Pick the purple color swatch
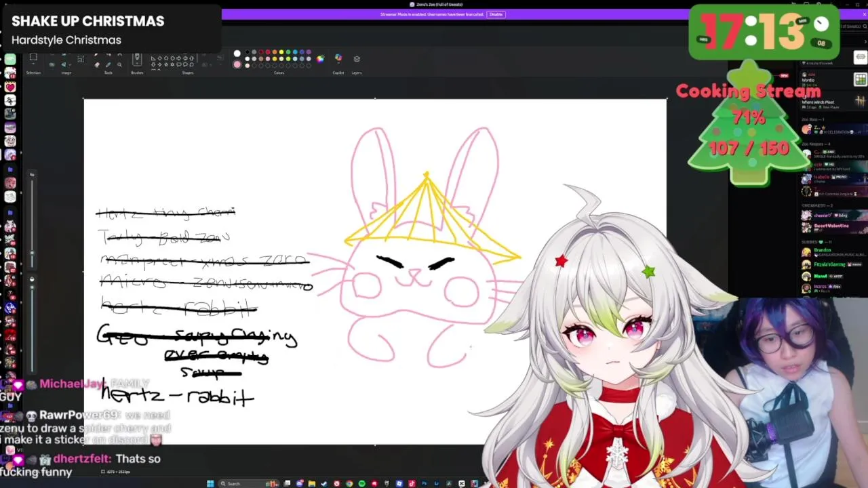The width and height of the screenshot is (868, 488). tap(309, 52)
